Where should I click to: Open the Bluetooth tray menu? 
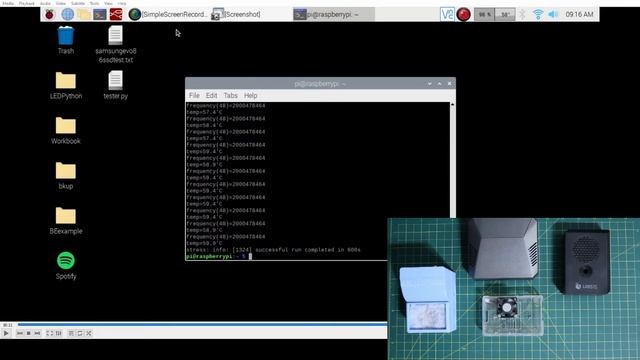(x=522, y=14)
